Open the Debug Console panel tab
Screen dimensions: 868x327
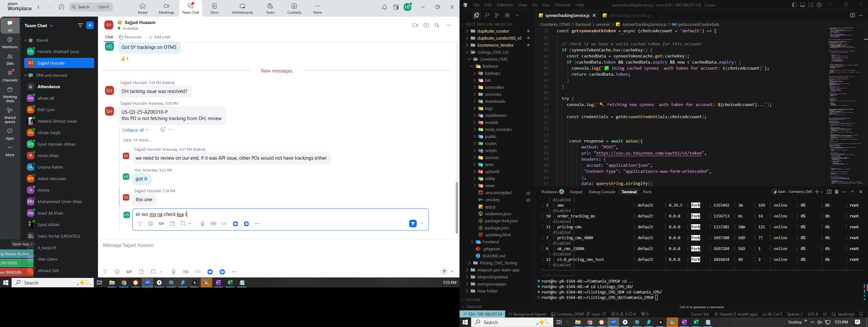(602, 192)
